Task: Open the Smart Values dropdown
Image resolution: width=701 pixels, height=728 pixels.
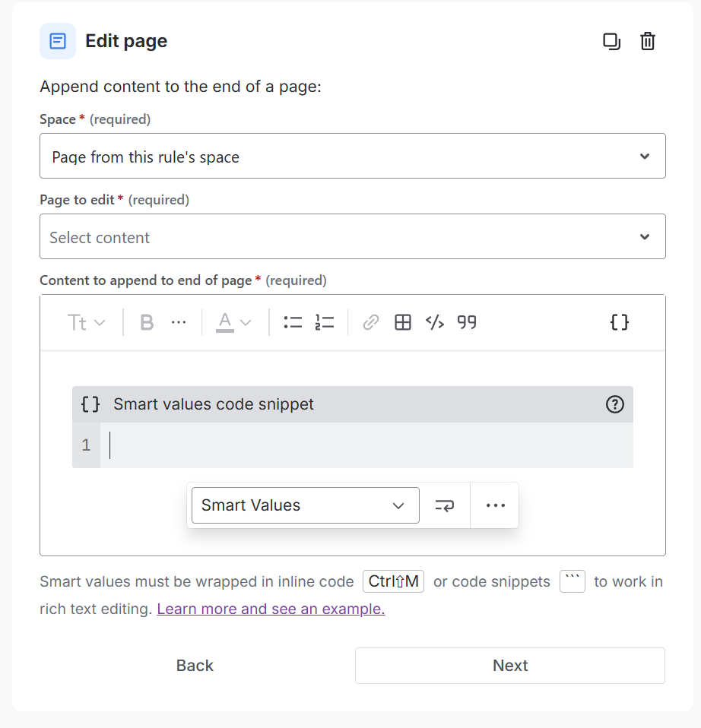Action: (304, 505)
